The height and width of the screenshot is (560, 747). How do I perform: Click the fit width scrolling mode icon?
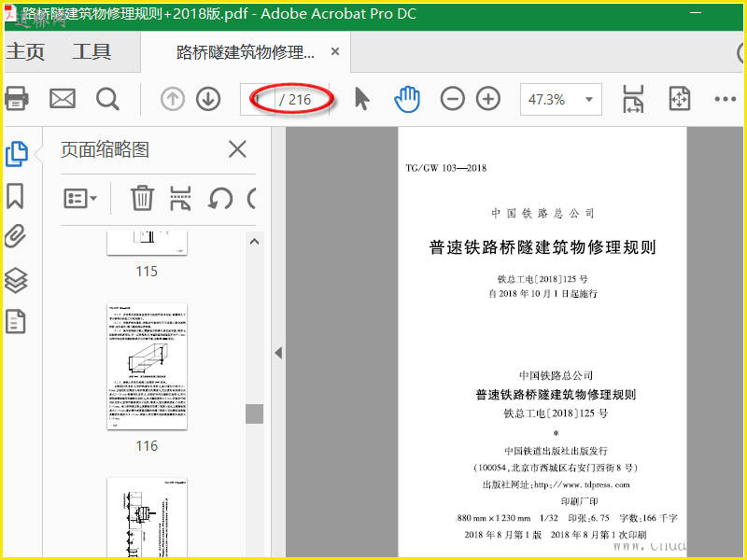point(633,99)
